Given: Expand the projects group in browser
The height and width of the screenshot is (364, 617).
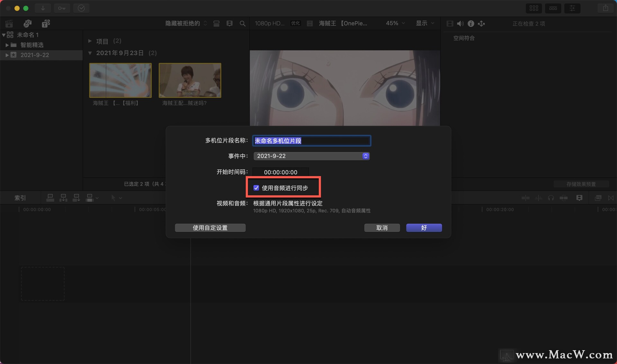Looking at the screenshot, I should [x=90, y=41].
